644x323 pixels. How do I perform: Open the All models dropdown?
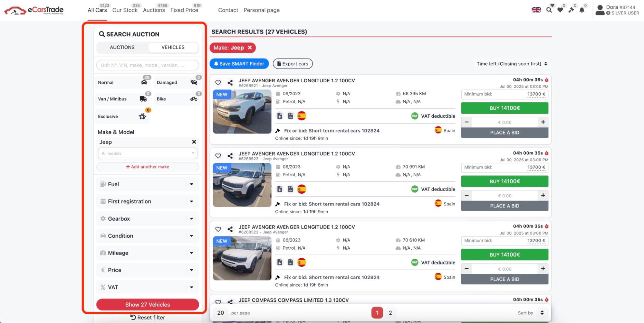pos(148,153)
